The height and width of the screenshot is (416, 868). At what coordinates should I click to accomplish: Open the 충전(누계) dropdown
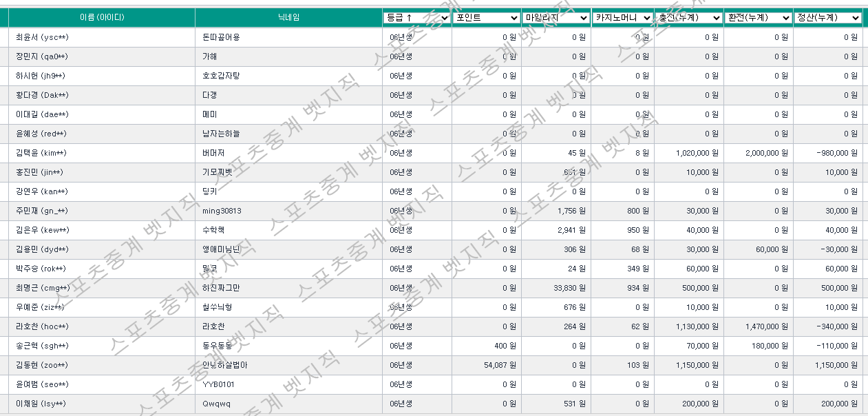tap(689, 18)
